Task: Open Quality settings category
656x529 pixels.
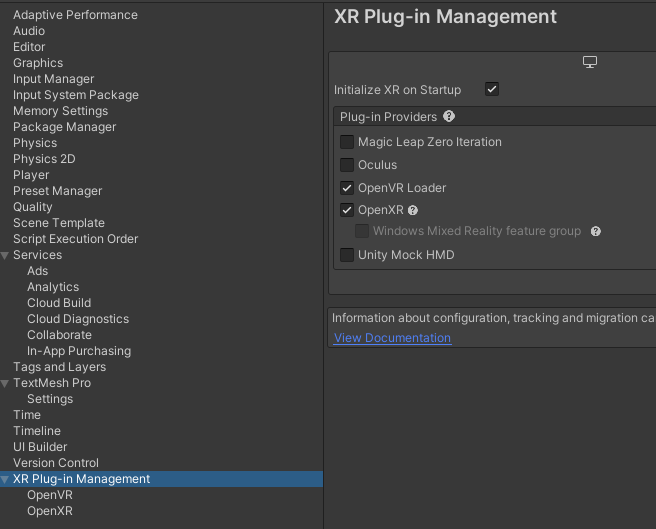Action: coord(33,207)
